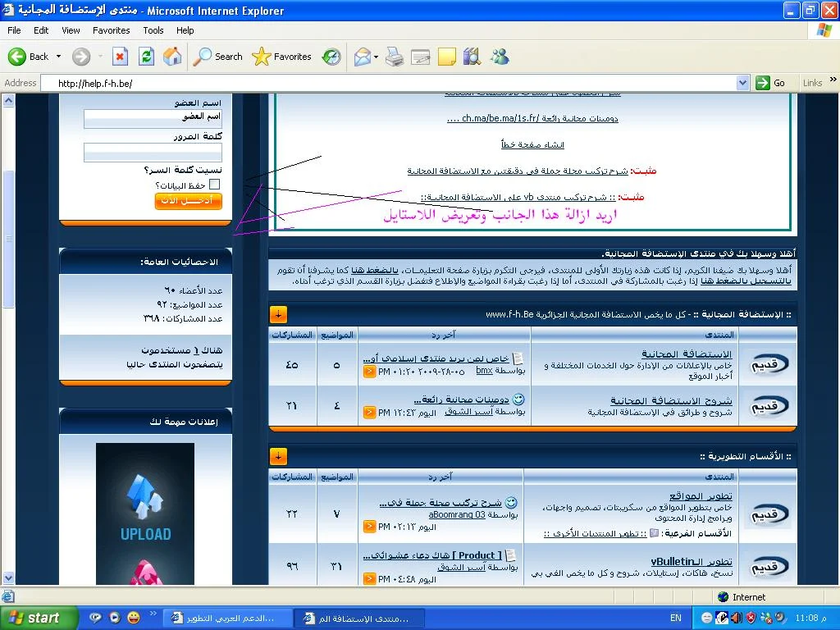
Task: Open the نسيت كلمة السر link
Action: click(x=183, y=170)
